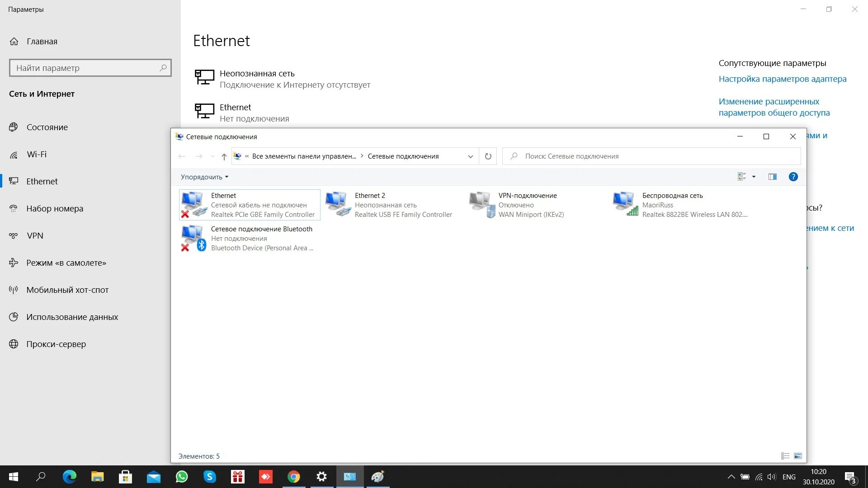Screen dimensions: 868x488
Task: Open Wi-Fi network icon in tray
Action: tap(759, 477)
